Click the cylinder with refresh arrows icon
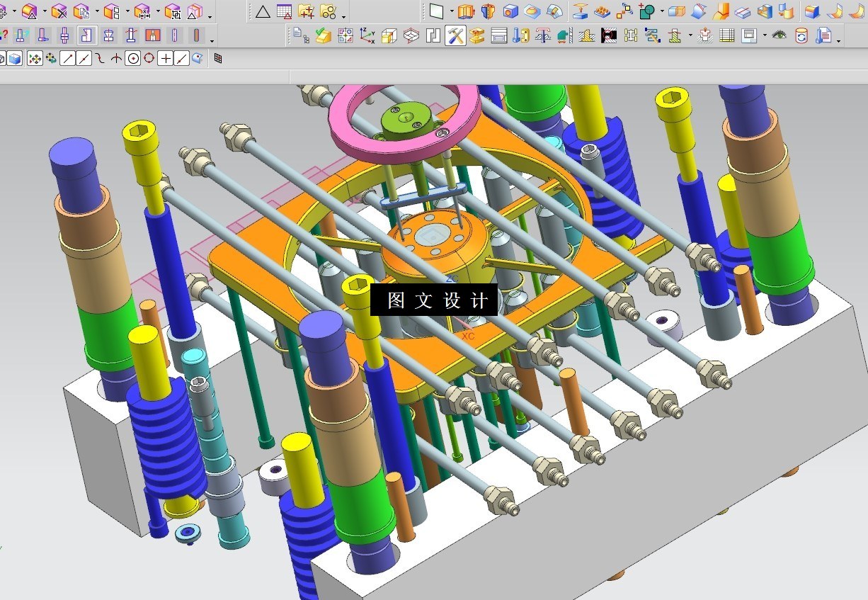 801,35
